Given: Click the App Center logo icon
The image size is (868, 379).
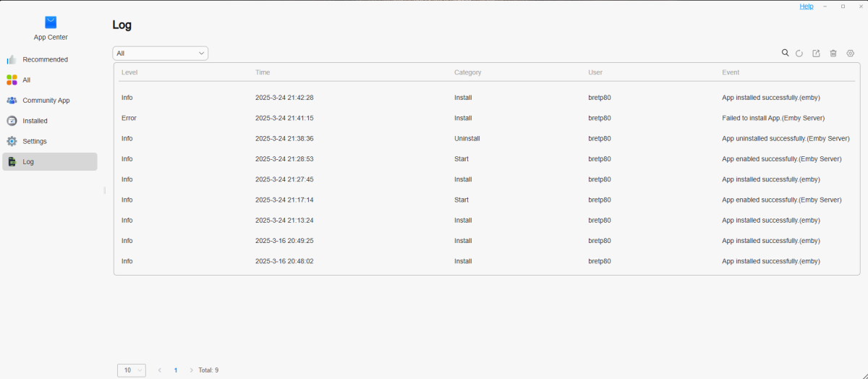Looking at the screenshot, I should (51, 22).
